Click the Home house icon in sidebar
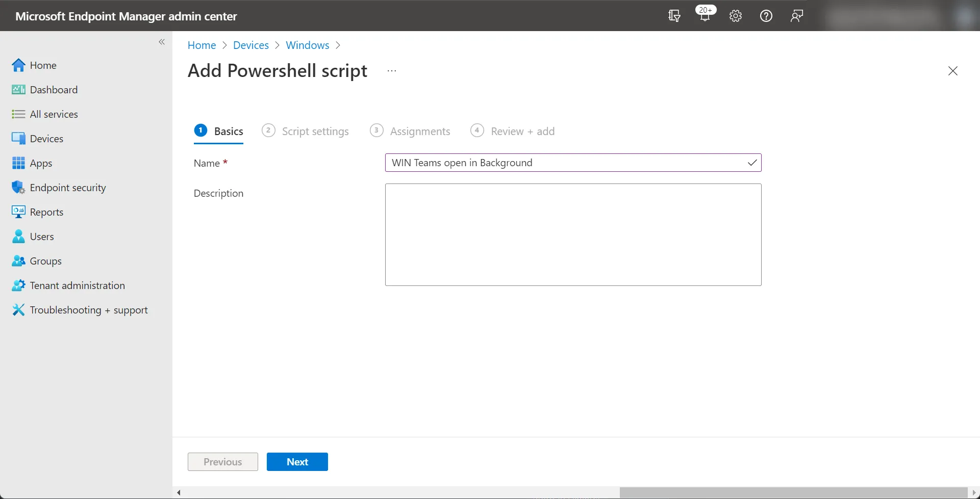Viewport: 980px width, 499px height. click(x=18, y=65)
